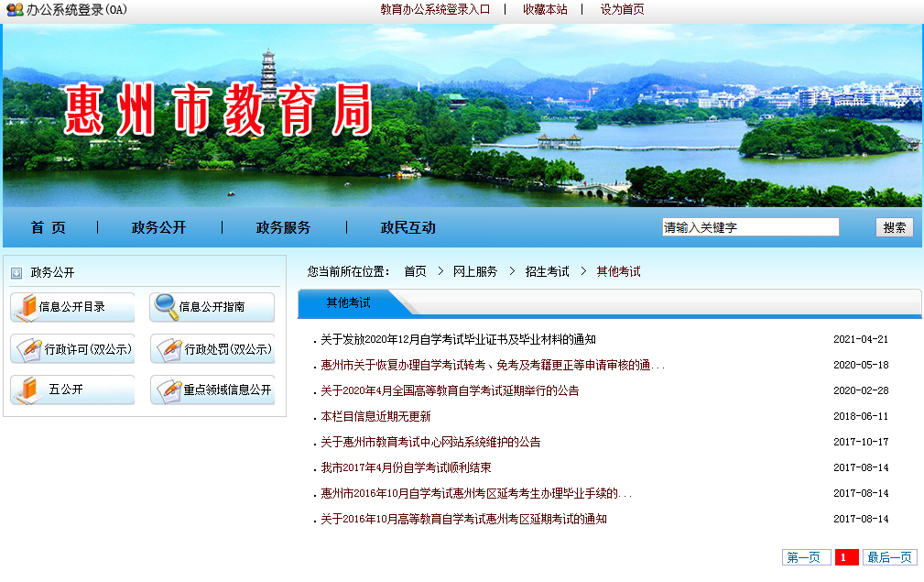Screen dimensions: 924x582
Task: Open the 政民互动 navigation menu
Action: [x=408, y=227]
